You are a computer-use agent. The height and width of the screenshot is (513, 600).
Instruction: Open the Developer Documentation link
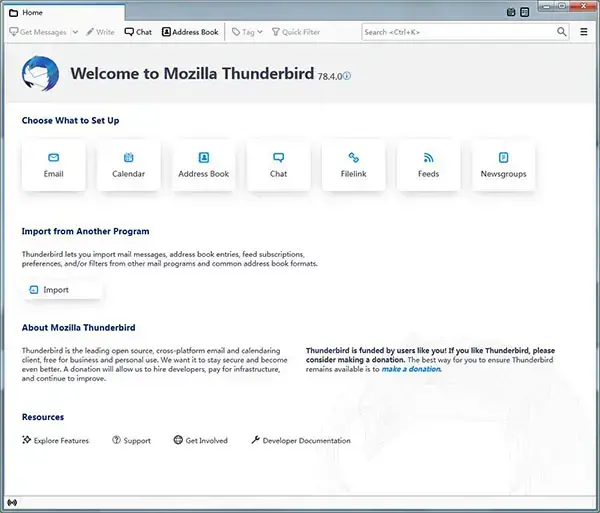coord(301,440)
